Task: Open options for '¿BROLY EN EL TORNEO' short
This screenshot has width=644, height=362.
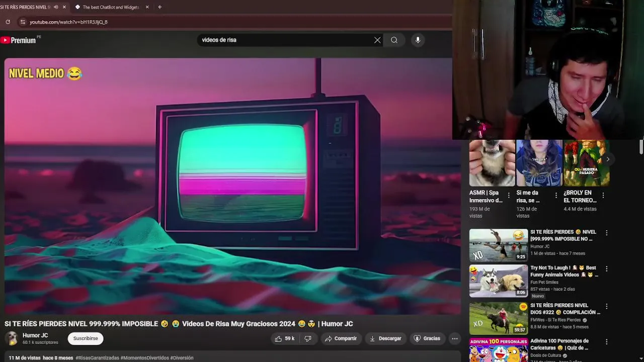Action: coord(603,195)
